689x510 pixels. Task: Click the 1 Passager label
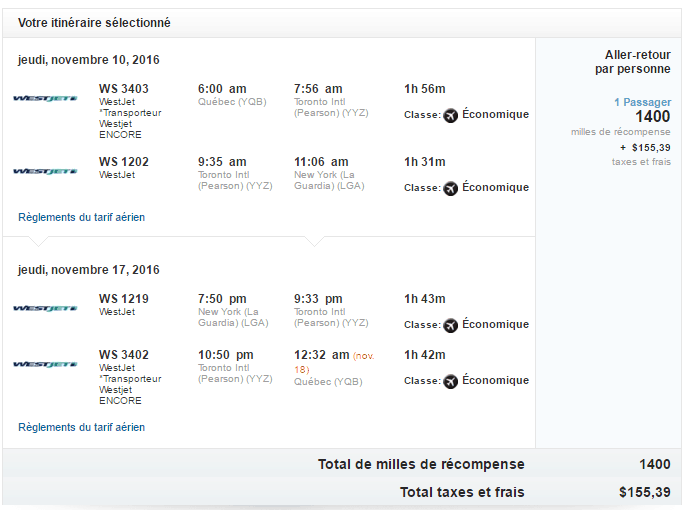coord(642,102)
